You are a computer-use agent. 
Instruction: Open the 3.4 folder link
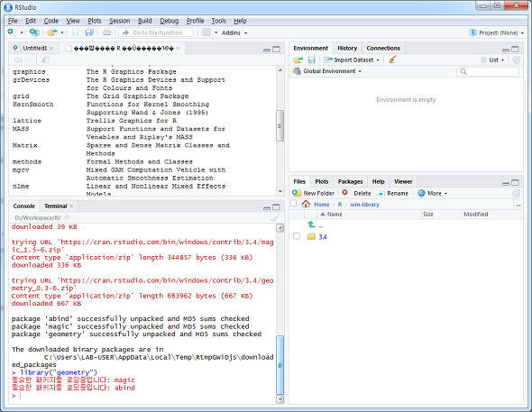pyautogui.click(x=322, y=237)
